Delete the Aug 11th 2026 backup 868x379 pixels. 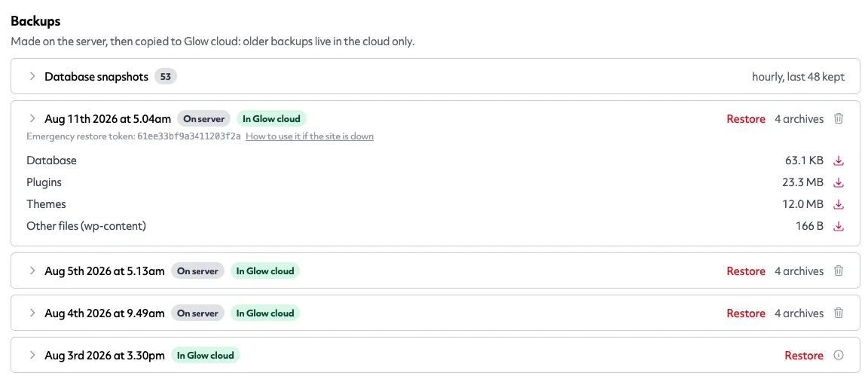click(x=839, y=118)
